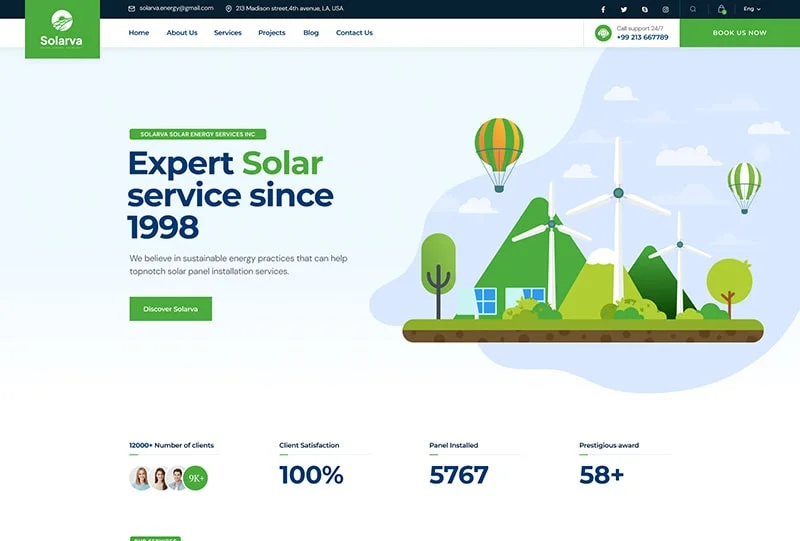Click the search magnifier icon
The height and width of the screenshot is (541, 800).
[x=693, y=9]
